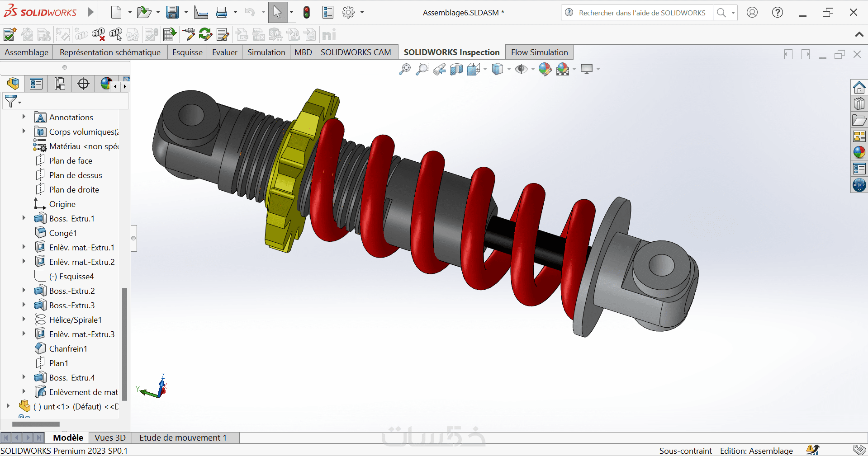Open the DimXpertManager crosshair tab
This screenshot has height=456, width=868.
tap(83, 84)
